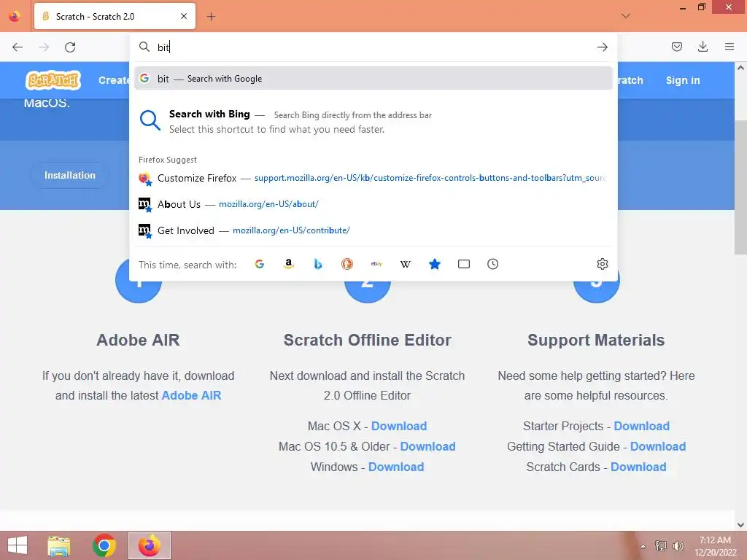Search bookmarks with the star icon
This screenshot has width=747, height=560.
click(x=435, y=264)
